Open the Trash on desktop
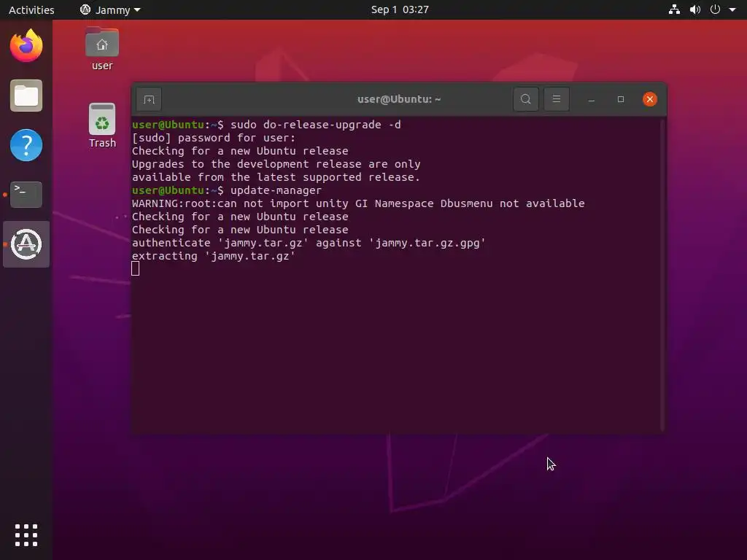This screenshot has height=560, width=747. pyautogui.click(x=102, y=125)
